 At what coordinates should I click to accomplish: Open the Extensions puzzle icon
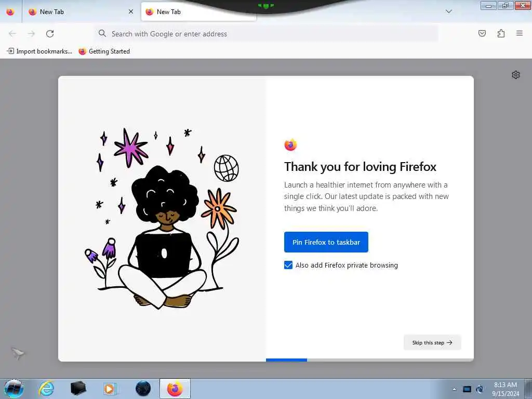[501, 33]
